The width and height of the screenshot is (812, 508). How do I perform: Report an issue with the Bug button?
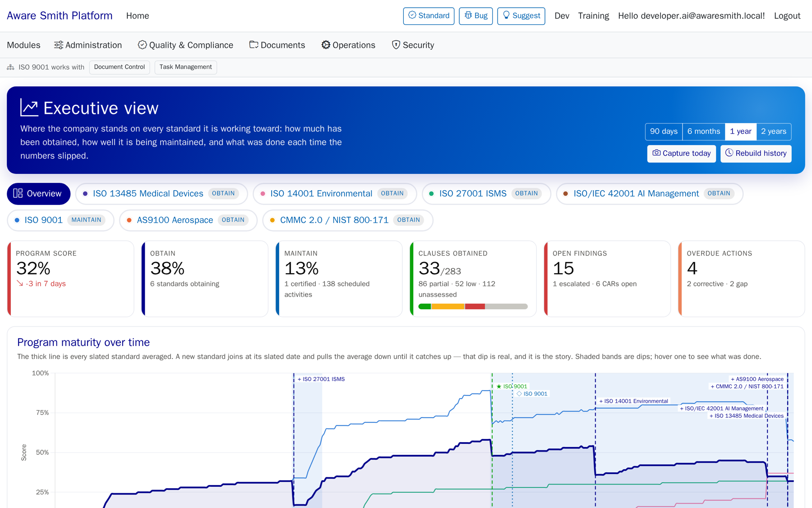(476, 16)
